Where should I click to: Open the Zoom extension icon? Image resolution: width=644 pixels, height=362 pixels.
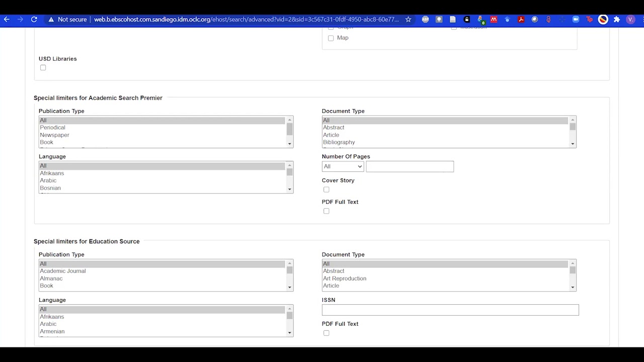(576, 20)
